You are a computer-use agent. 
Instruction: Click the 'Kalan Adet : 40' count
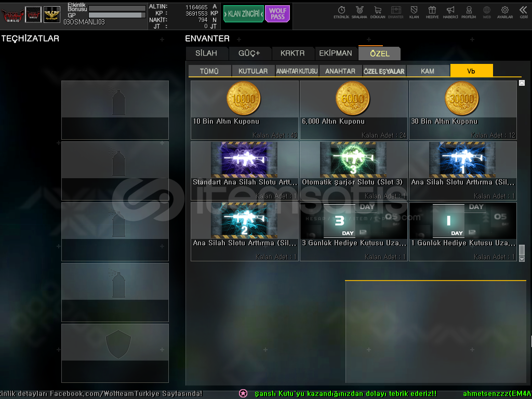[275, 136]
